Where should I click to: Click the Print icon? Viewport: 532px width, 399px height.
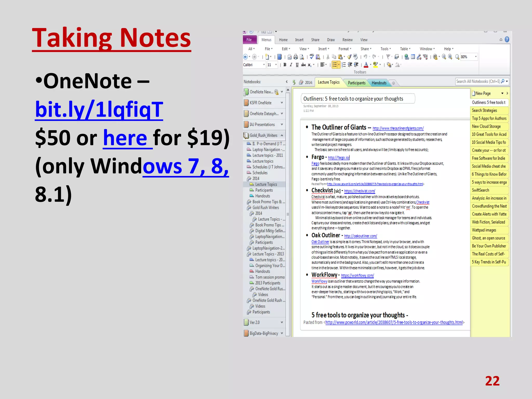[x=296, y=57]
